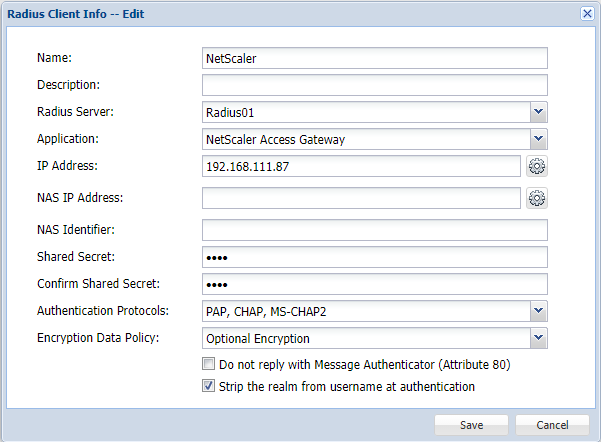Screen dimensions: 601x442
Task: Click into the NAS Identifier field
Action: tap(374, 230)
